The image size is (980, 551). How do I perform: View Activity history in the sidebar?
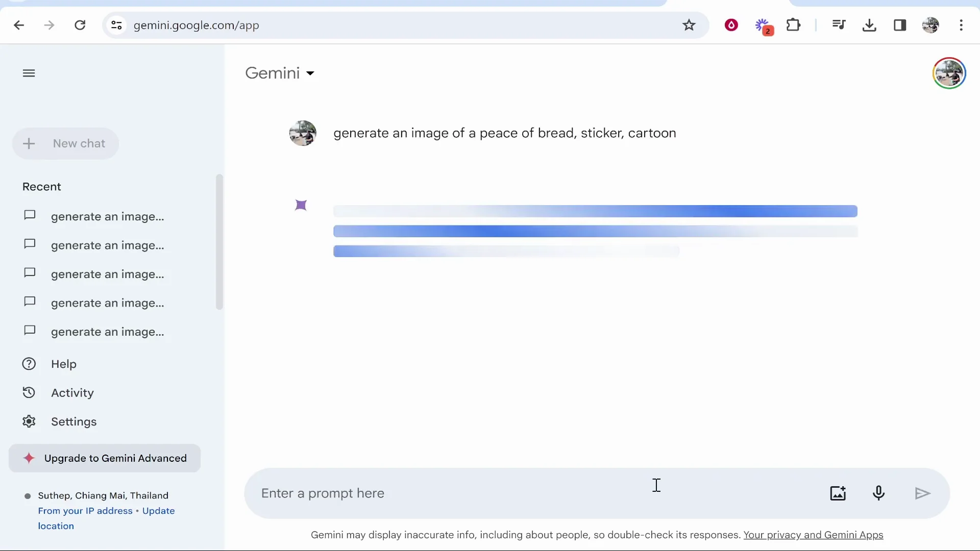pyautogui.click(x=72, y=393)
